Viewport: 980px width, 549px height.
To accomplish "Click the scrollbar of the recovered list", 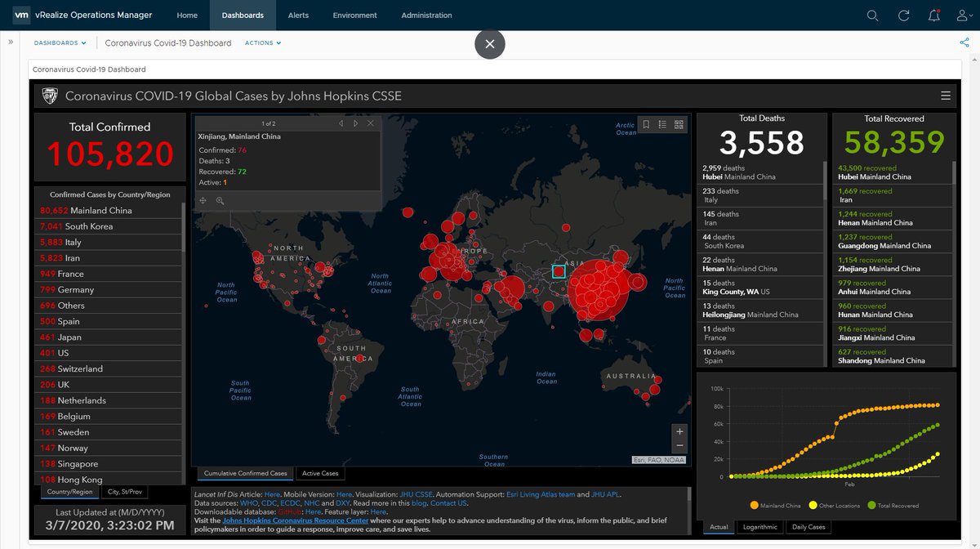I will 953,172.
